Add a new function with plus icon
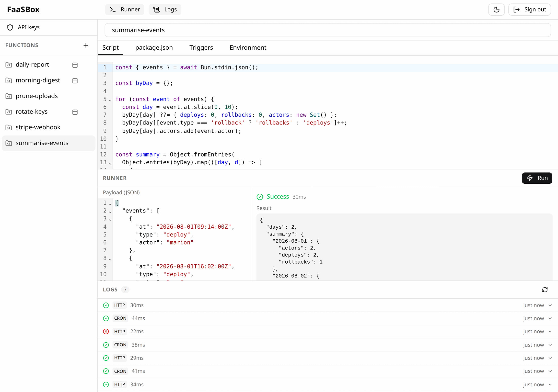Viewport: 558px width, 392px height. (86, 45)
